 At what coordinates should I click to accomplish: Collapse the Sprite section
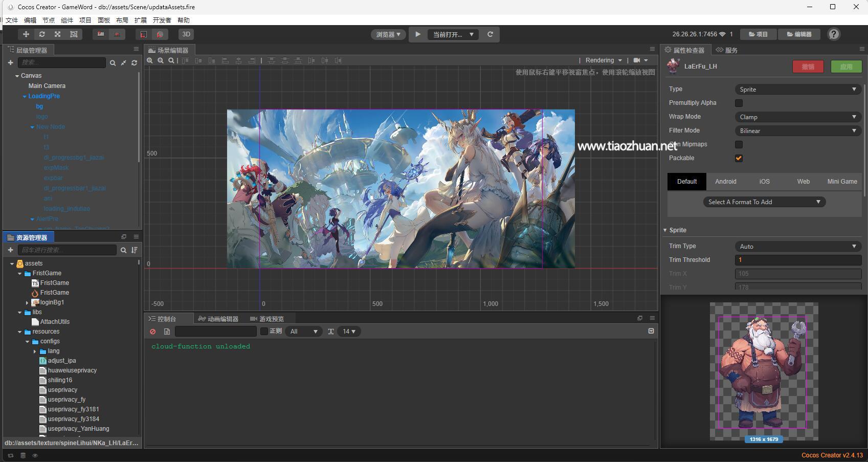tap(665, 230)
